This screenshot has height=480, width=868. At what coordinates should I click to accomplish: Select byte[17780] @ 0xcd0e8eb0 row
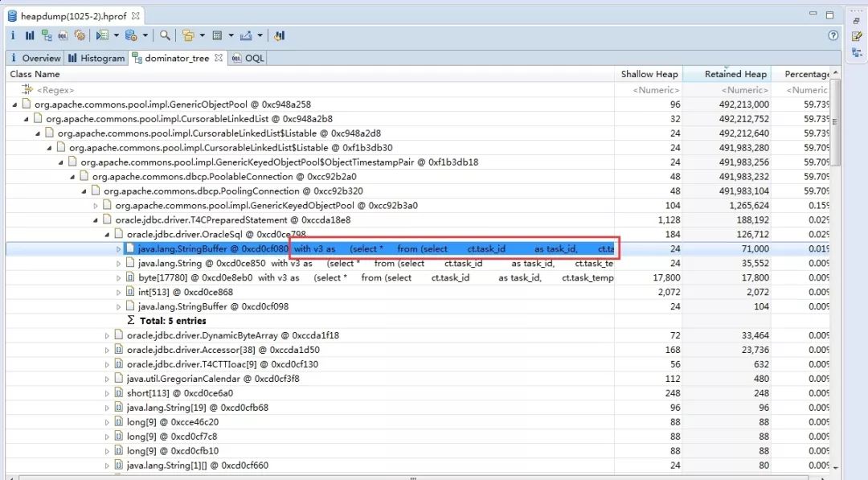tap(418, 278)
